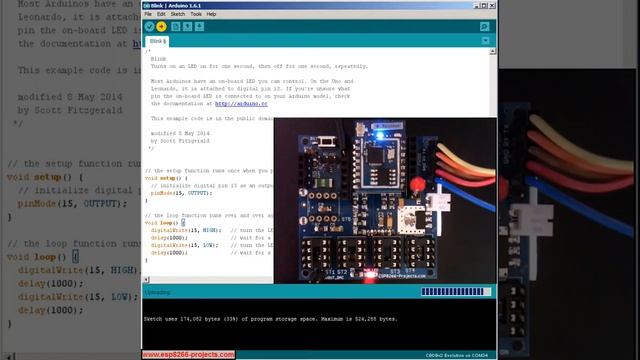Image resolution: width=640 pixels, height=360 pixels.
Task: Open the Edit menu
Action: pos(161,14)
